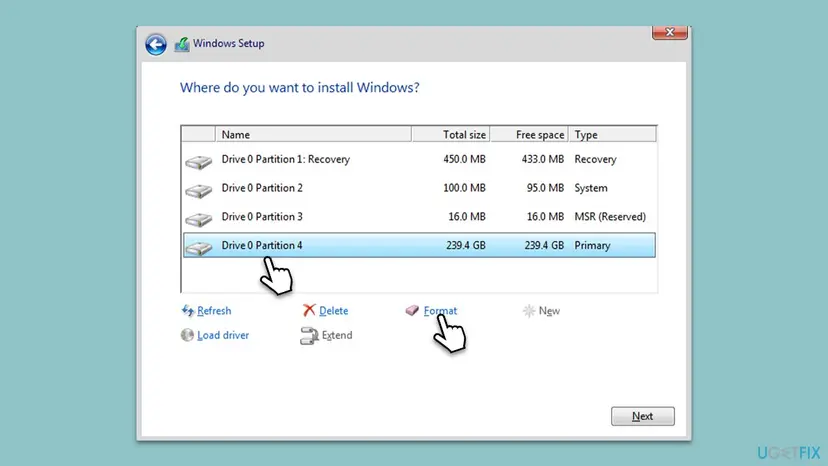Select Drive 0 Partition 1: Recovery
Viewport: 828px width, 466px height.
tap(419, 159)
